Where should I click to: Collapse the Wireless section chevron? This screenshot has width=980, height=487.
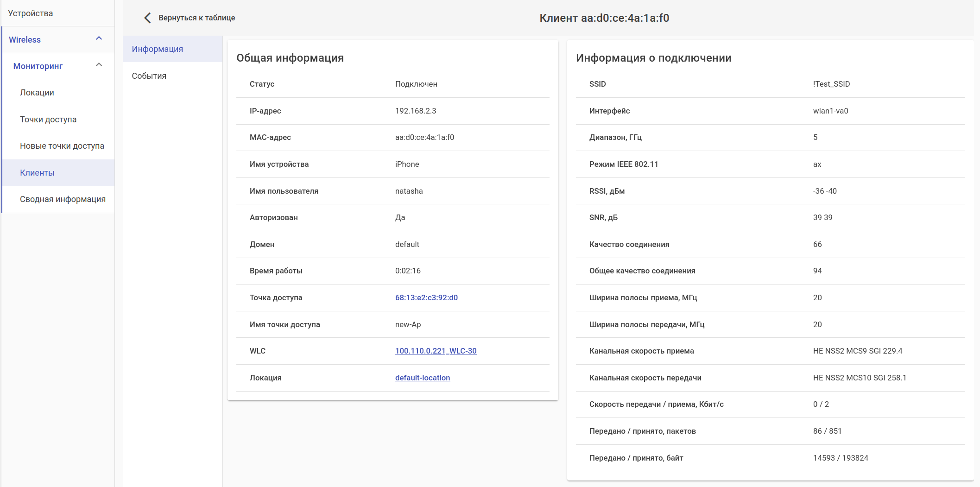point(99,38)
